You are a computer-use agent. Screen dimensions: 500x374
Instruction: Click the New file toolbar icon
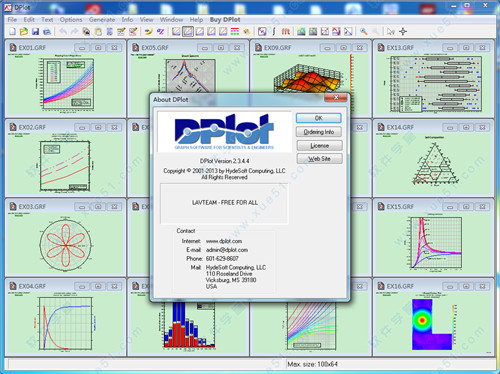coord(12,31)
